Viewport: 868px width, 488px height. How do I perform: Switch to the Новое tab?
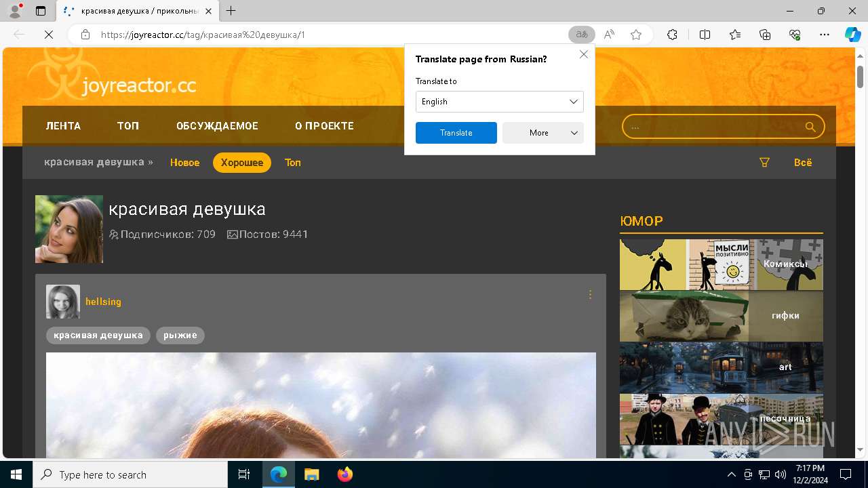coord(184,163)
